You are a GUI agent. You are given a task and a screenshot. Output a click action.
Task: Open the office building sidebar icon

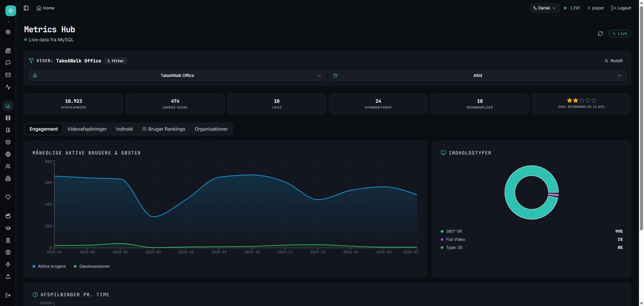click(x=8, y=178)
